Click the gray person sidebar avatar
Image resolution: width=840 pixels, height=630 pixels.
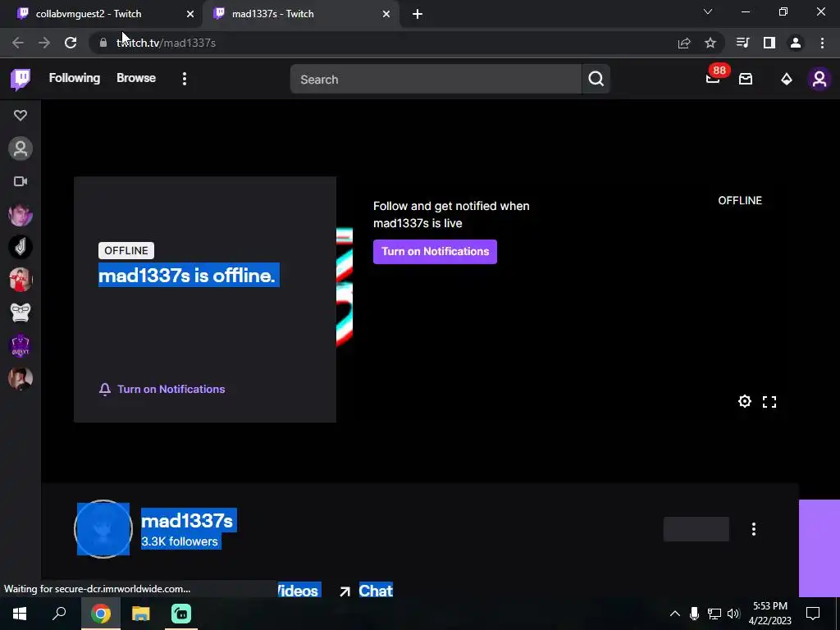(x=21, y=148)
